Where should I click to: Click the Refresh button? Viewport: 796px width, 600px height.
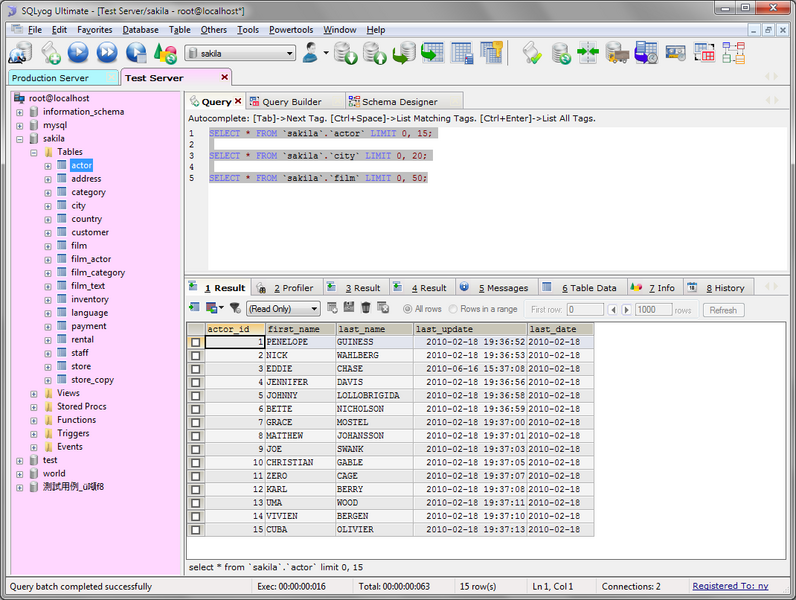pyautogui.click(x=722, y=310)
